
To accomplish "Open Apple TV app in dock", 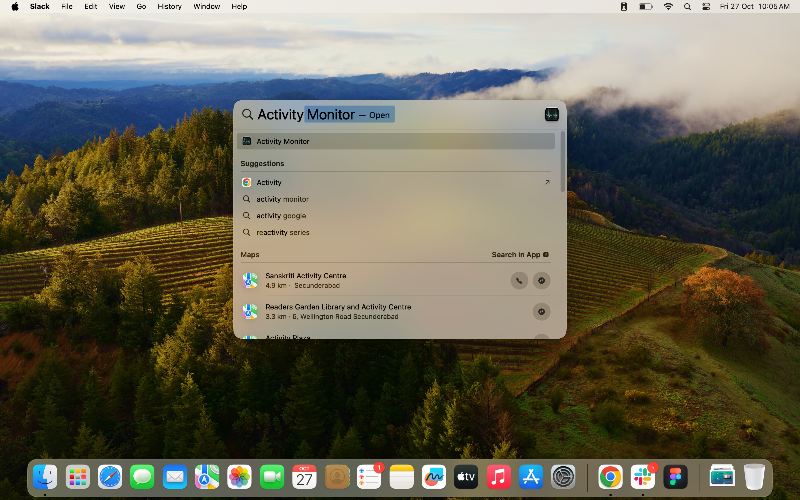I will (x=466, y=477).
